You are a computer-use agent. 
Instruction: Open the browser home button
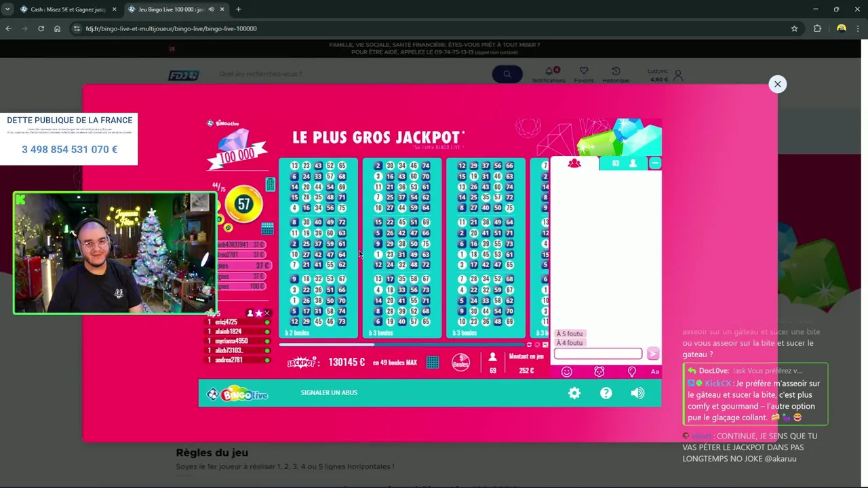[57, 28]
